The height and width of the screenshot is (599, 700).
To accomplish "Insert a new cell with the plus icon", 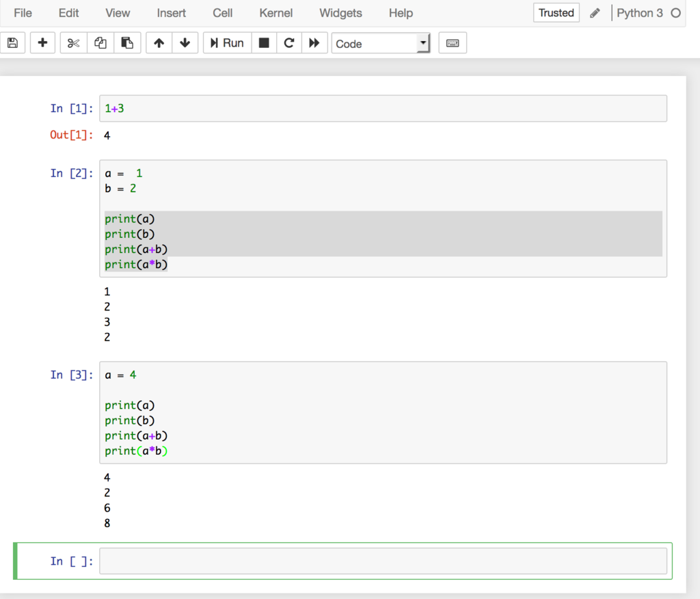I will (42, 42).
